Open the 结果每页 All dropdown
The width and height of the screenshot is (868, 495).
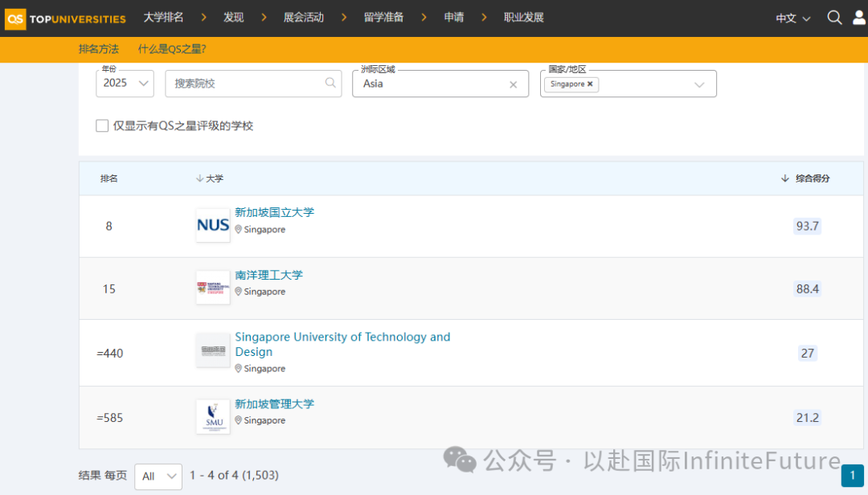158,477
